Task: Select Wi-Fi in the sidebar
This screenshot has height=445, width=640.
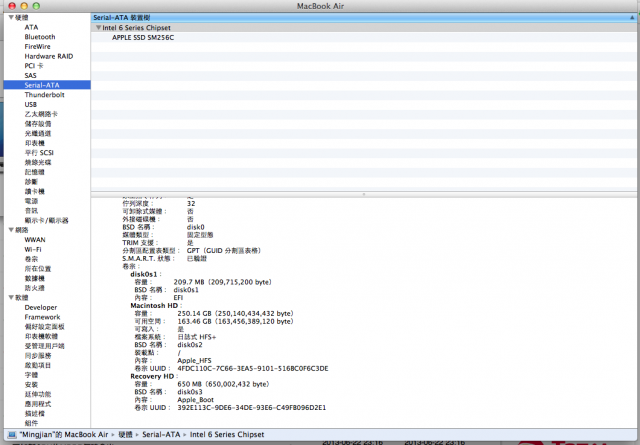Action: [x=33, y=249]
